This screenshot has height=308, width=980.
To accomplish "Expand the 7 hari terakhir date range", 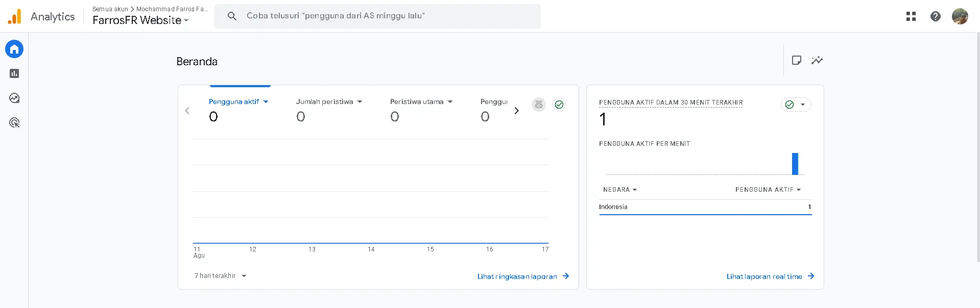I will coord(220,276).
